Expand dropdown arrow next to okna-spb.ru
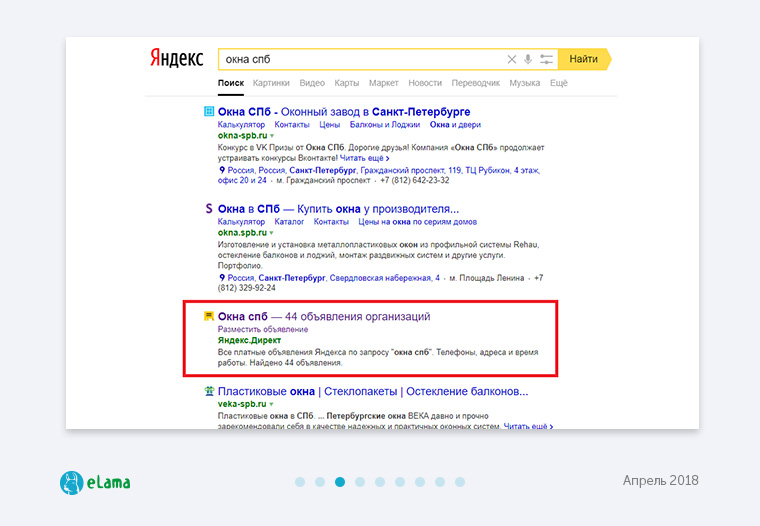 271,135
